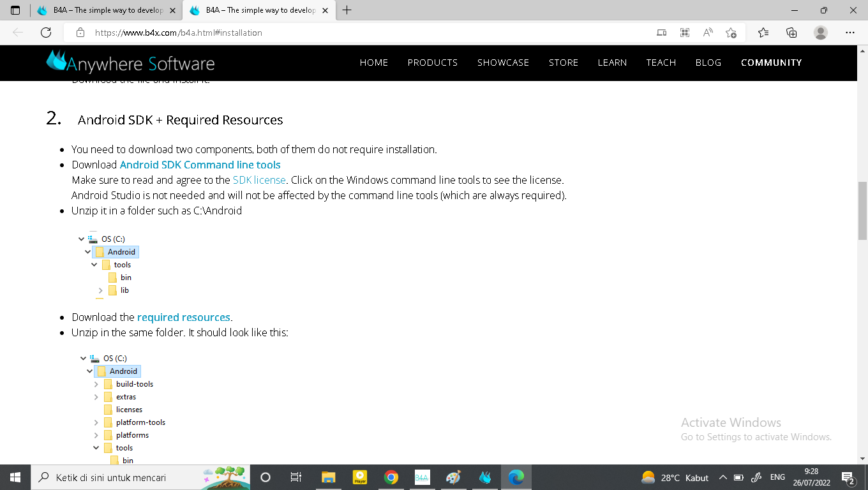
Task: Open the SDK license link
Action: click(259, 180)
